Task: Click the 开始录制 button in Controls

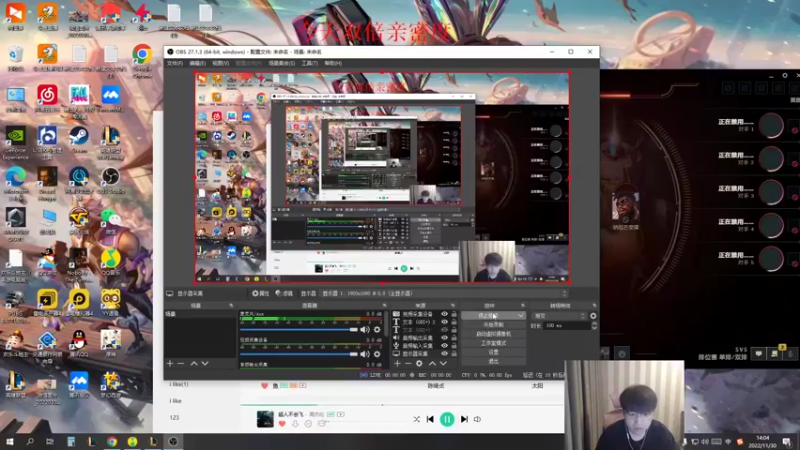Action: pyautogui.click(x=493, y=325)
